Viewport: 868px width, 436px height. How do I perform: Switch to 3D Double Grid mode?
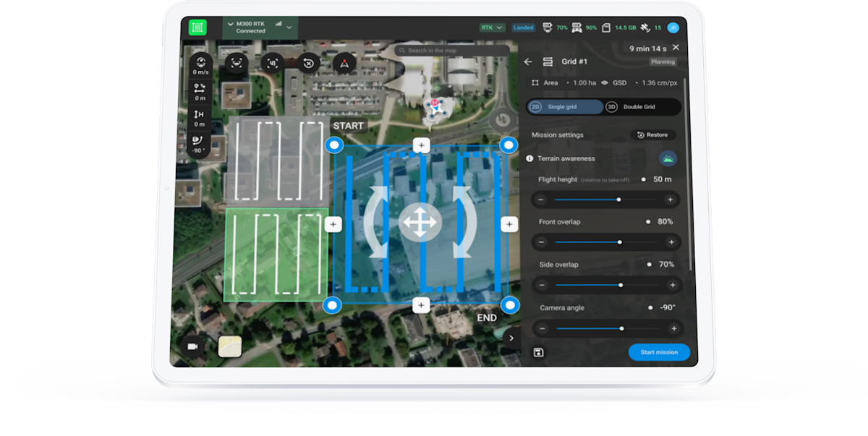coord(639,106)
